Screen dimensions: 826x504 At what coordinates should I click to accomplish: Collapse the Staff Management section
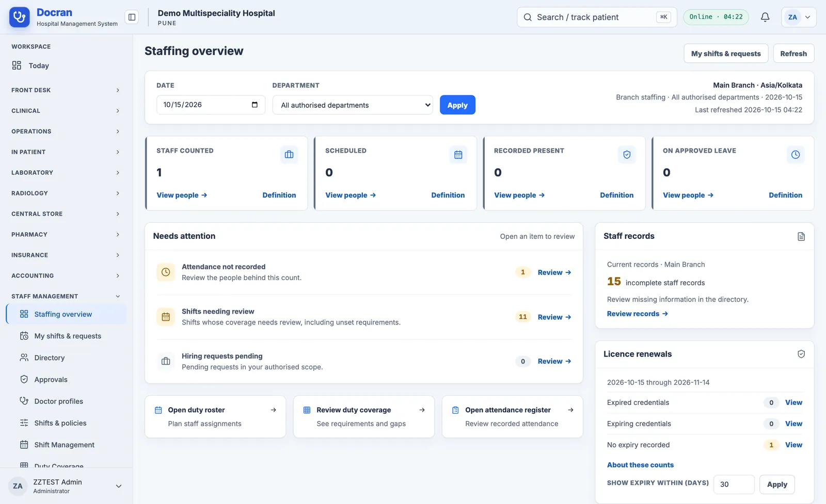[x=66, y=297]
